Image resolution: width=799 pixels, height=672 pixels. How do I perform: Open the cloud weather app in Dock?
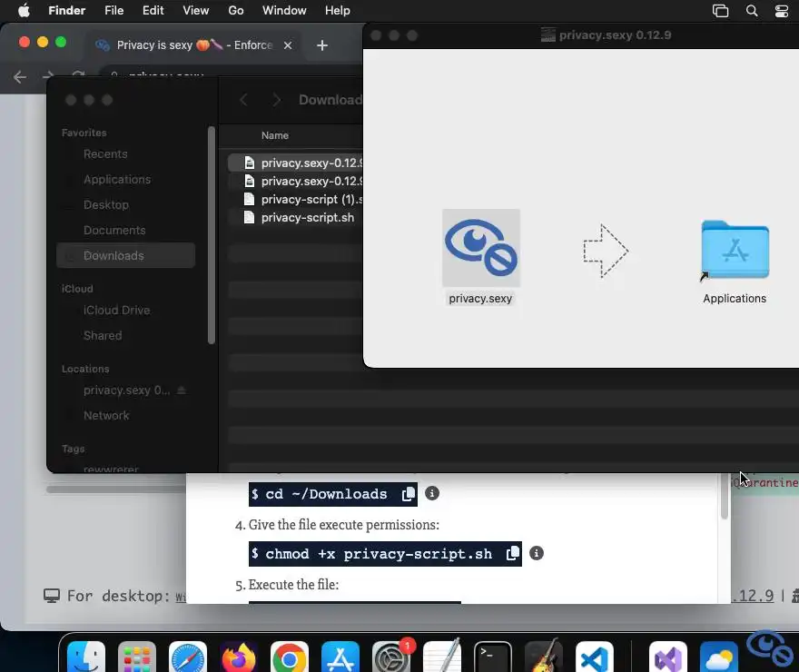pyautogui.click(x=719, y=657)
